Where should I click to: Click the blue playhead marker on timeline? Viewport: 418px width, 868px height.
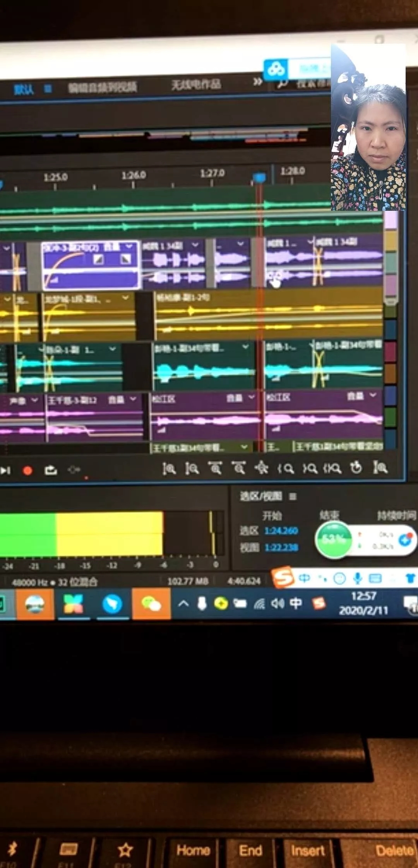(259, 178)
